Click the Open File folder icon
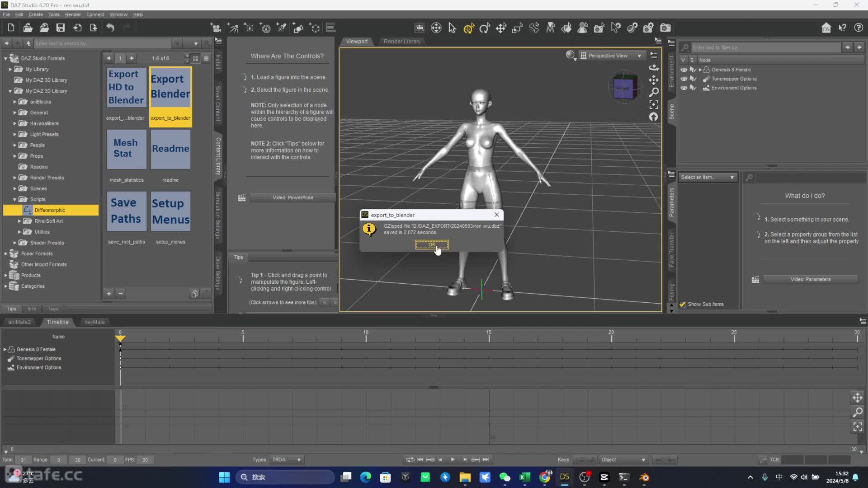 tap(28, 28)
